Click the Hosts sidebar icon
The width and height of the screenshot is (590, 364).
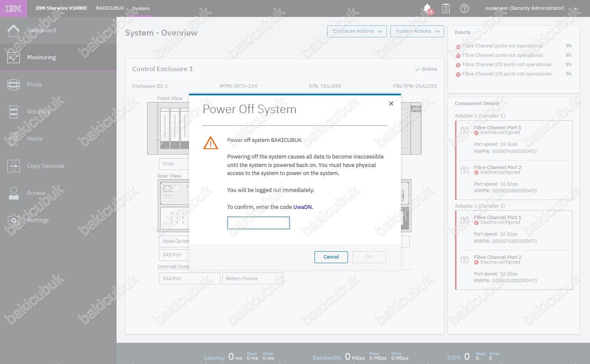[x=14, y=139]
